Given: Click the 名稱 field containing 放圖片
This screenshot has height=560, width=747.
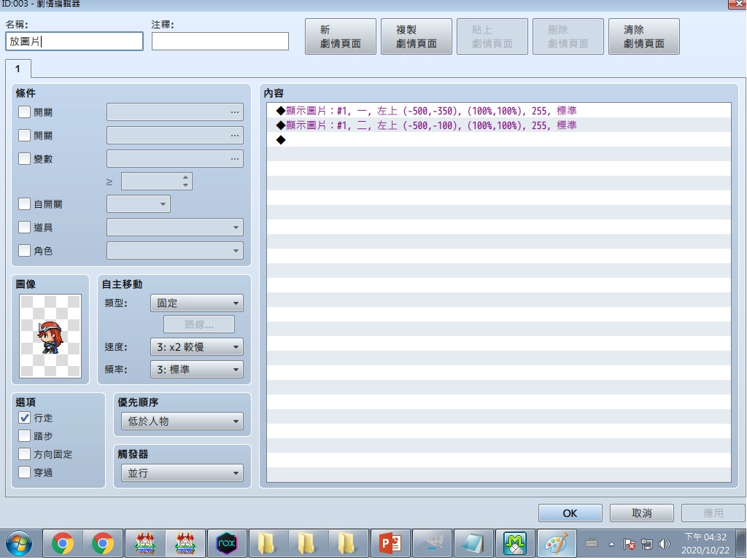Looking at the screenshot, I should (74, 42).
